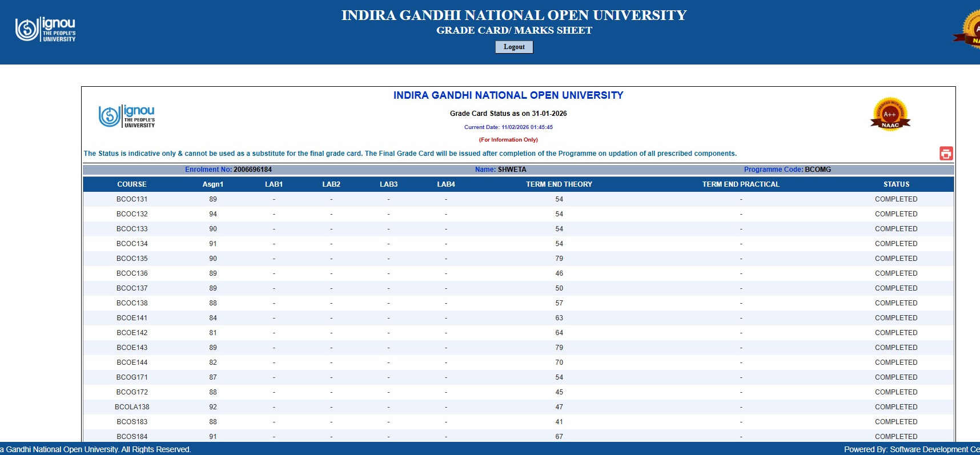Select course code BCOC131
Image resolution: width=980 pixels, height=455 pixels.
[x=132, y=199]
